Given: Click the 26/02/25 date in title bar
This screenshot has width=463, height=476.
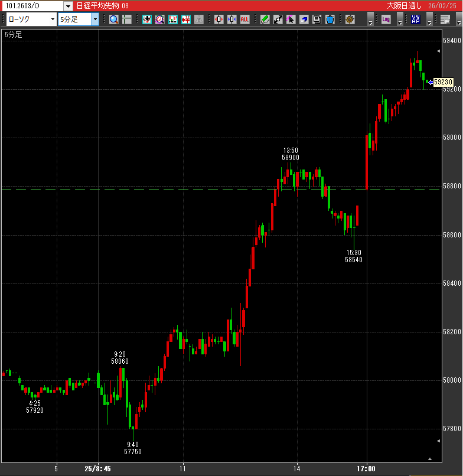Looking at the screenshot, I should [x=442, y=6].
